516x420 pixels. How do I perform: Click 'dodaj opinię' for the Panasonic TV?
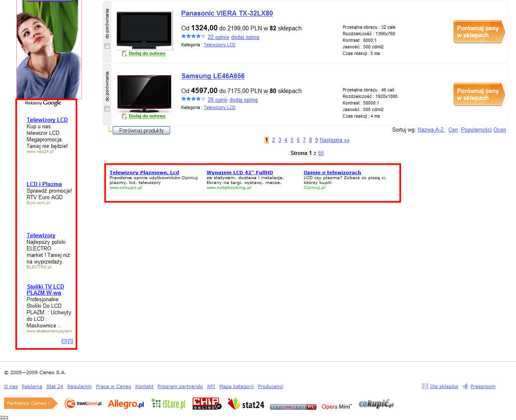(x=245, y=37)
